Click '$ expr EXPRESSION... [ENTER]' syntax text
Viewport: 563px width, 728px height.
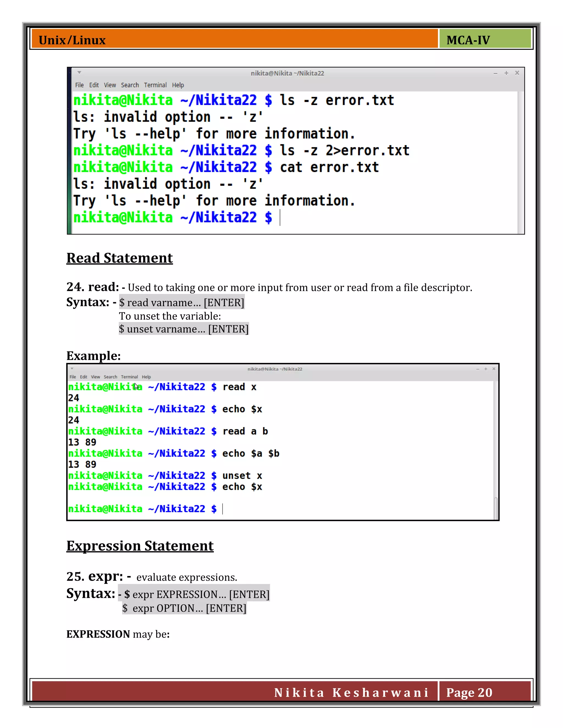pyautogui.click(x=197, y=594)
